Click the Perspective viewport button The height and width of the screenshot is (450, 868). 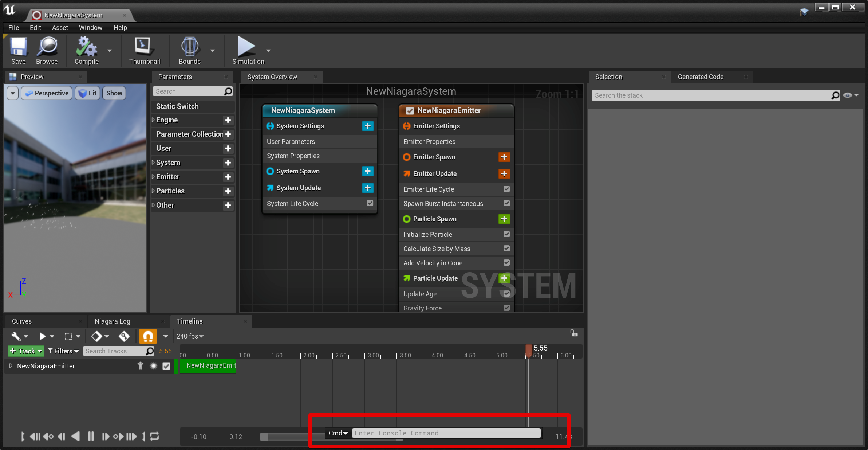click(47, 93)
